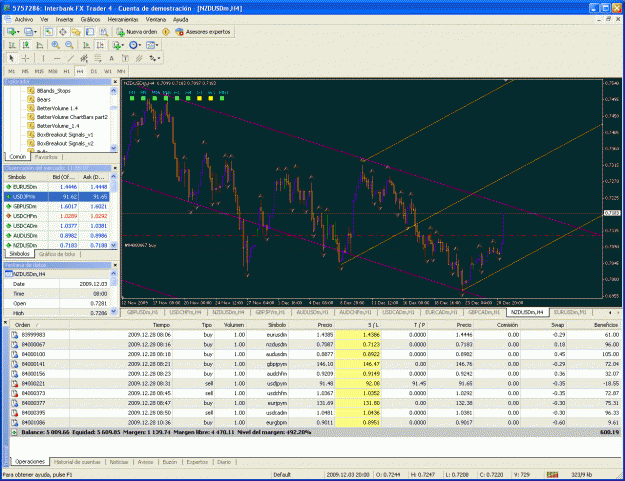The height and width of the screenshot is (481, 625).
Task: Switch chart to bar chart mode
Action: pos(12,45)
